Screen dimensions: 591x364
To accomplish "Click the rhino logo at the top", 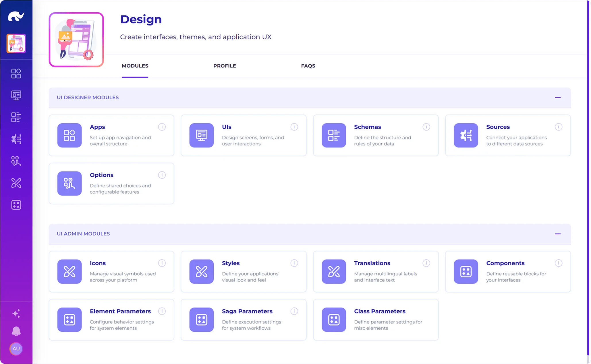I will pos(16,16).
